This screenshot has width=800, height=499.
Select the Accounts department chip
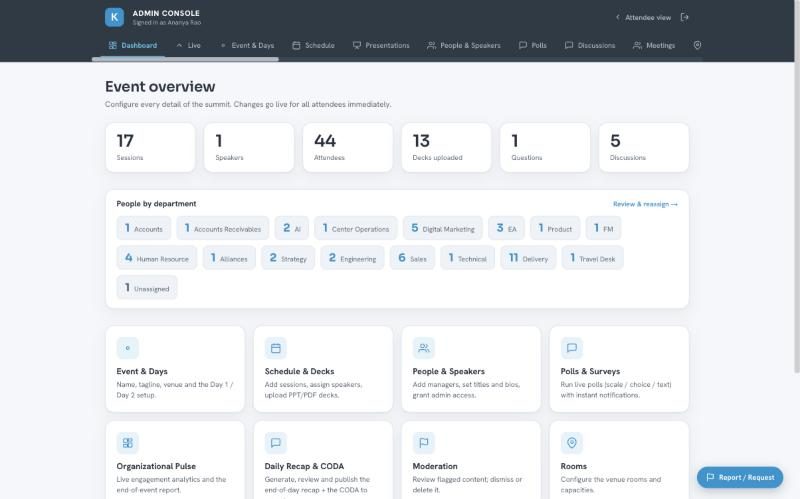[144, 228]
